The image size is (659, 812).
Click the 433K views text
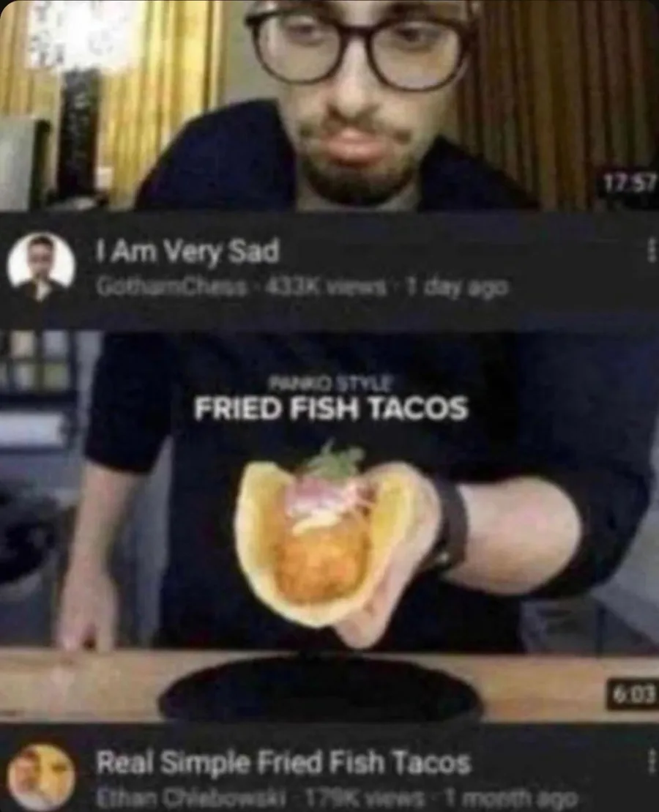click(x=326, y=287)
